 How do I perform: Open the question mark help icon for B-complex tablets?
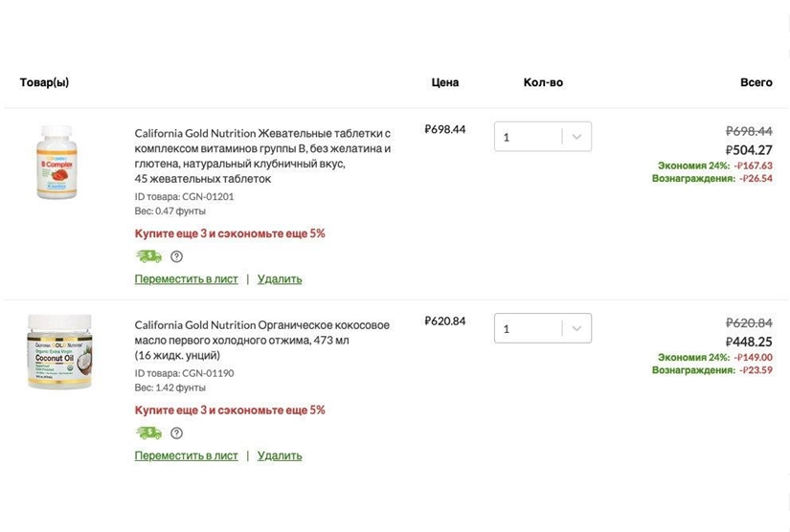[x=176, y=256]
